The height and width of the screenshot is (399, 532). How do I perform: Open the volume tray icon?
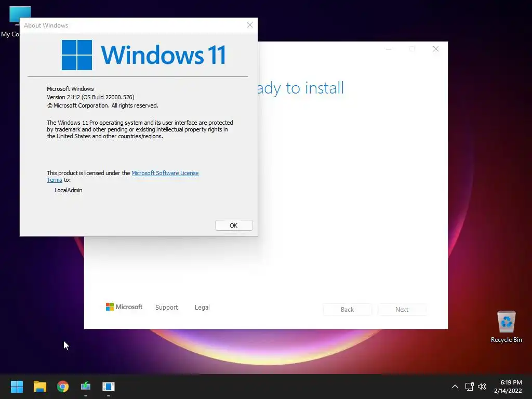[482, 387]
